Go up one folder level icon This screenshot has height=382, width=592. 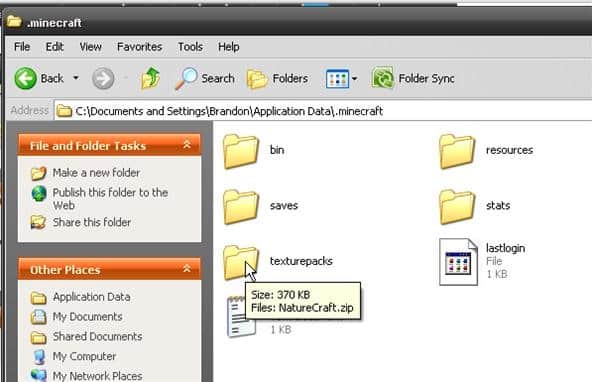point(151,78)
